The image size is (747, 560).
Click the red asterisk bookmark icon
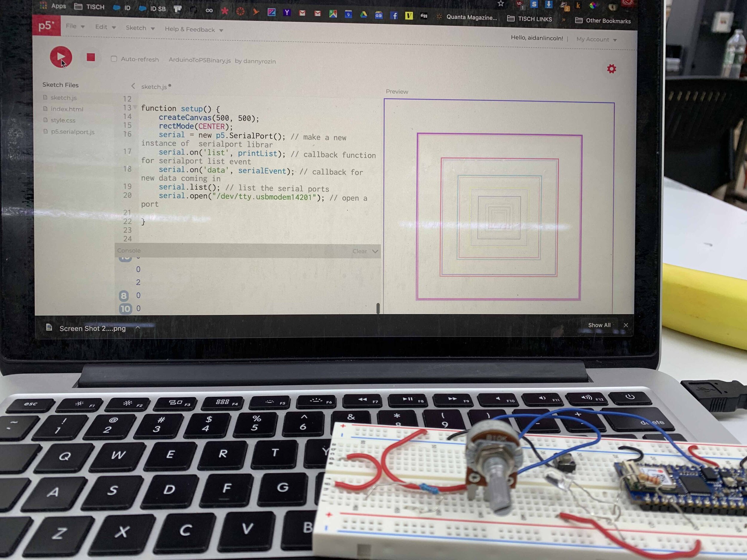tap(224, 11)
